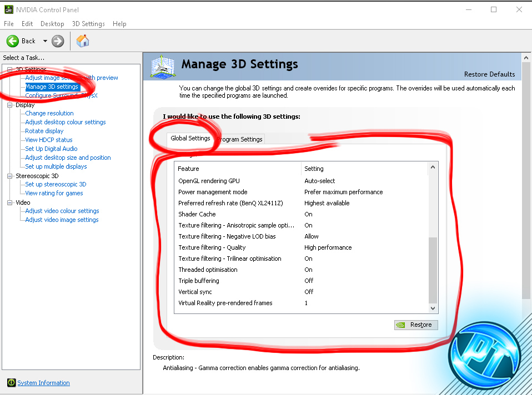Click the Prefer maximum performance value
The image size is (532, 395).
pyautogui.click(x=343, y=192)
